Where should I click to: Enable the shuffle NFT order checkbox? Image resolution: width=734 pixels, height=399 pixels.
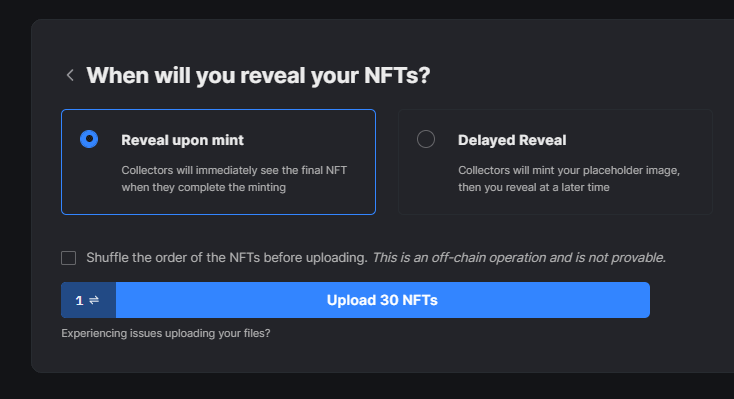68,258
